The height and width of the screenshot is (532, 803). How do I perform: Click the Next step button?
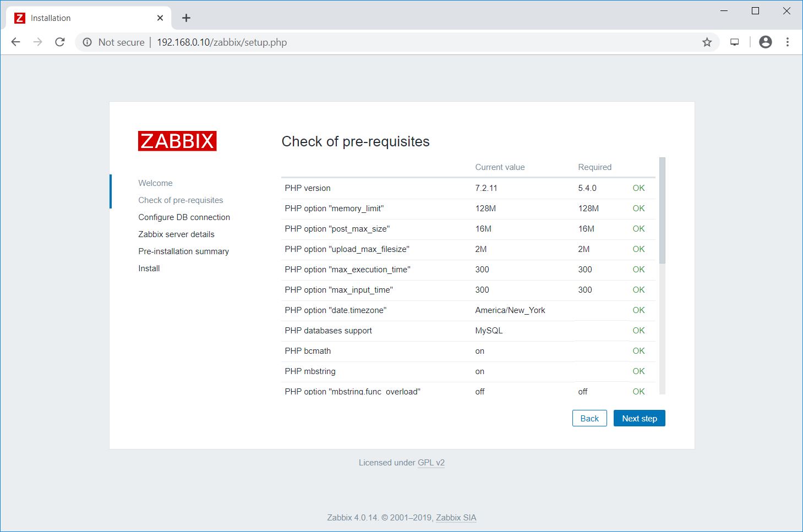[x=640, y=418]
